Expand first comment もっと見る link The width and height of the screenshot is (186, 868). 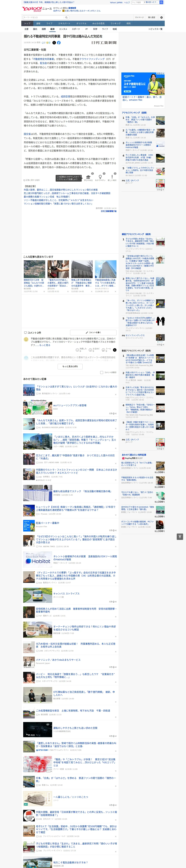[x=45, y=345]
